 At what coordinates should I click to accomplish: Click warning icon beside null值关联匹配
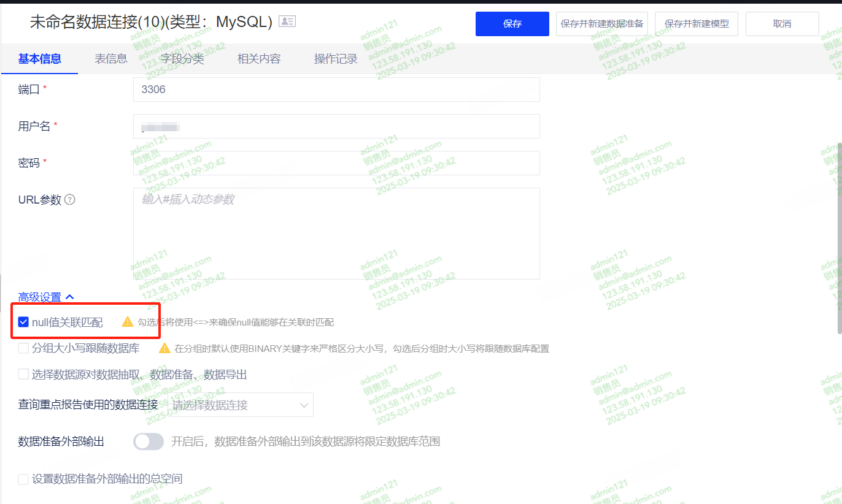pyautogui.click(x=128, y=322)
